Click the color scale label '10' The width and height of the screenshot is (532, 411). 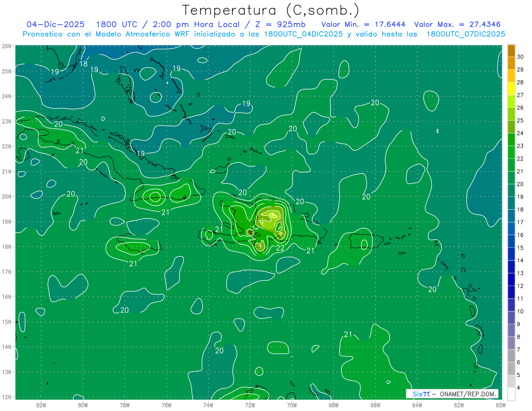coord(520,311)
